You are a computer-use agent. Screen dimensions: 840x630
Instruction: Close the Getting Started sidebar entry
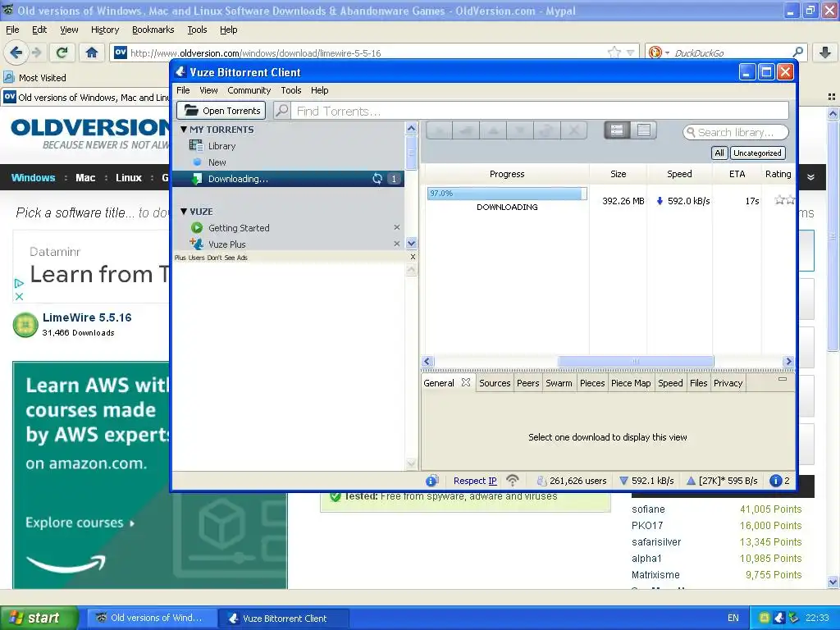(397, 227)
